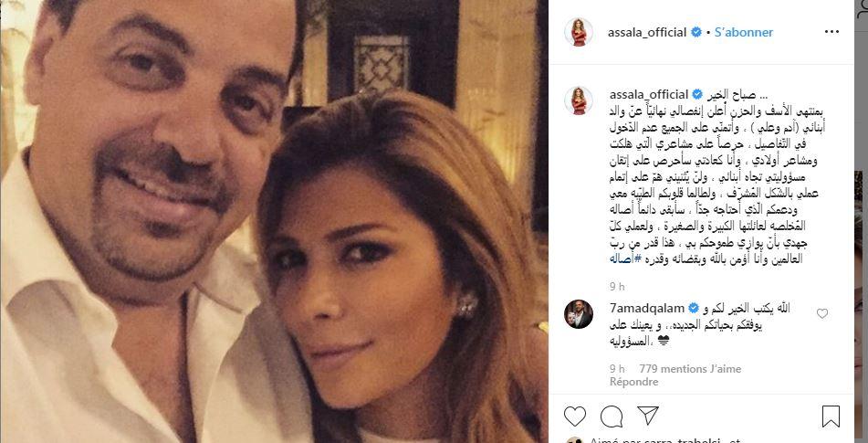Image resolution: width=868 pixels, height=443 pixels.
Task: Save post with bookmark icon
Action: (831, 417)
